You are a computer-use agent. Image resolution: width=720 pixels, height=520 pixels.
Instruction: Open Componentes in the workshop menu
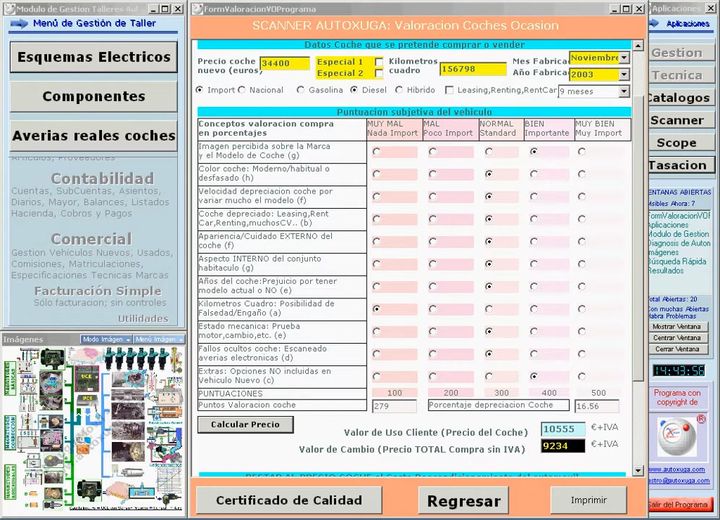[x=94, y=96]
